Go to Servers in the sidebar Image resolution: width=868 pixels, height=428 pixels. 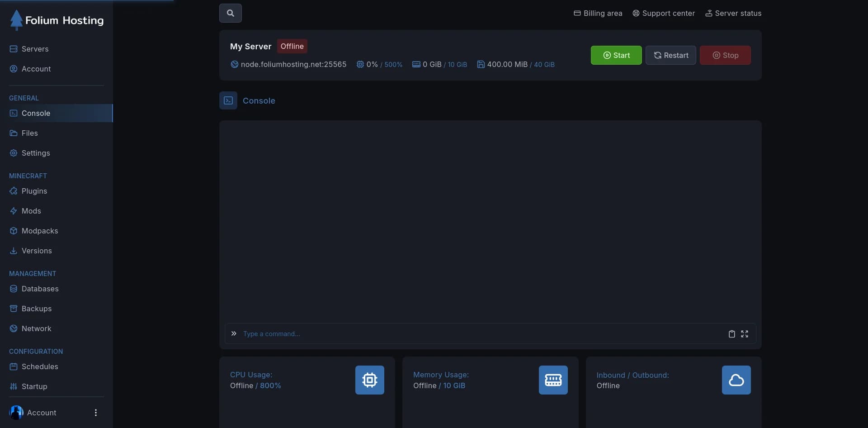point(57,49)
